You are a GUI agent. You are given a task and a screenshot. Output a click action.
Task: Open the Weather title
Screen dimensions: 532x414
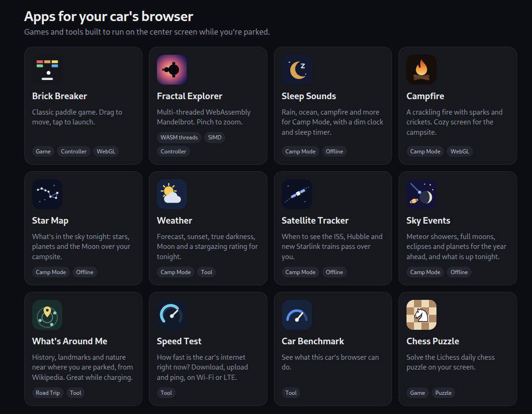(174, 220)
